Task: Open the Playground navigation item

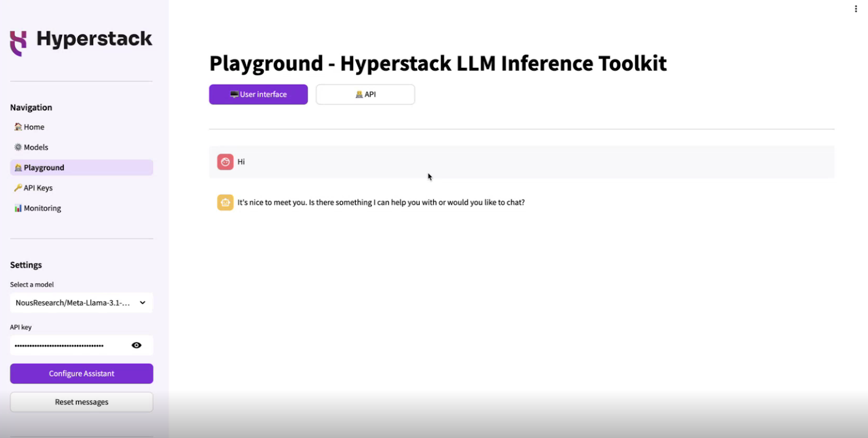Action: (x=44, y=168)
